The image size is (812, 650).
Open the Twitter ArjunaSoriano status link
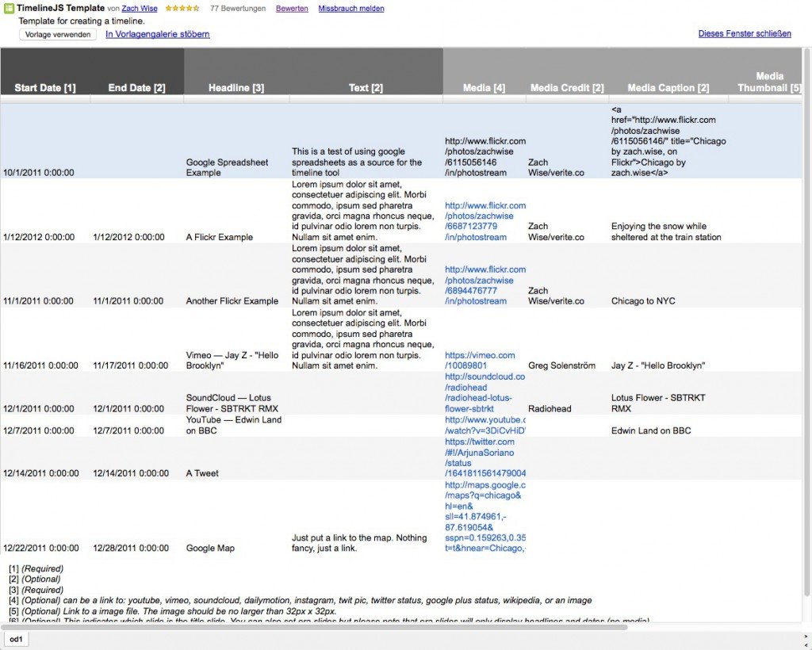pyautogui.click(x=485, y=457)
